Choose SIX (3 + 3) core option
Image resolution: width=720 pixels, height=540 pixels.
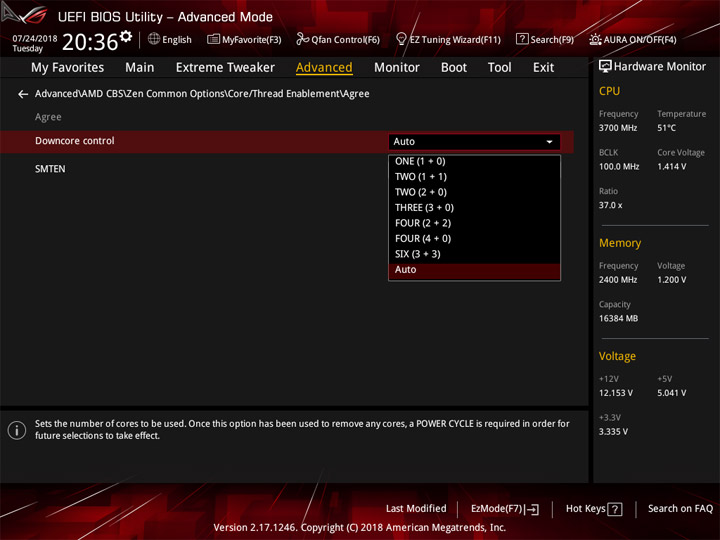tap(474, 254)
